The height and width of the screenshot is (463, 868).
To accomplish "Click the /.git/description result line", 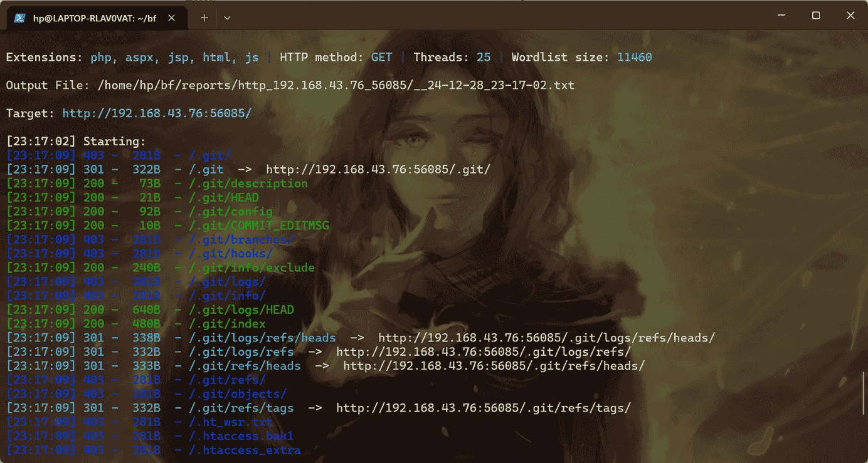I will [248, 183].
